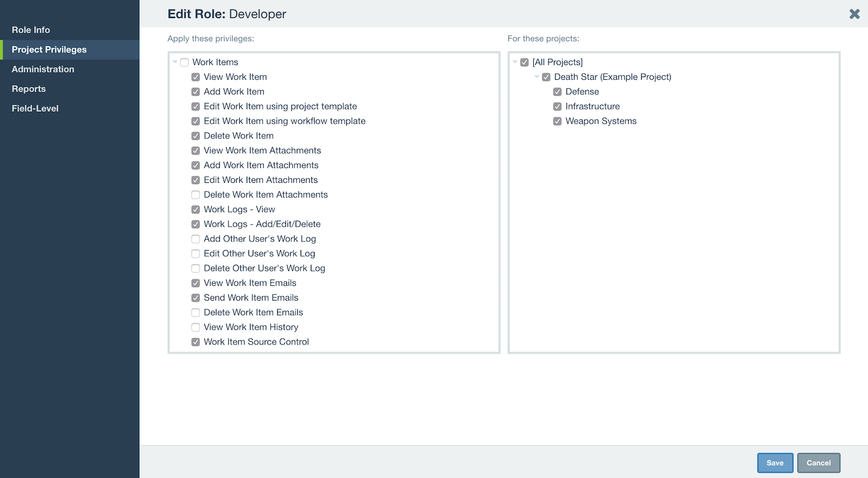Uncheck Add Work Item privilege

[196, 92]
